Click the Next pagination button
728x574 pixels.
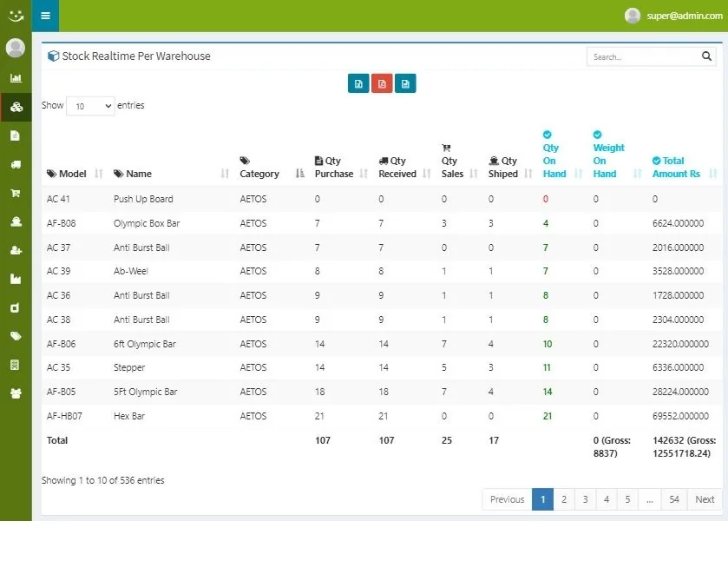705,499
